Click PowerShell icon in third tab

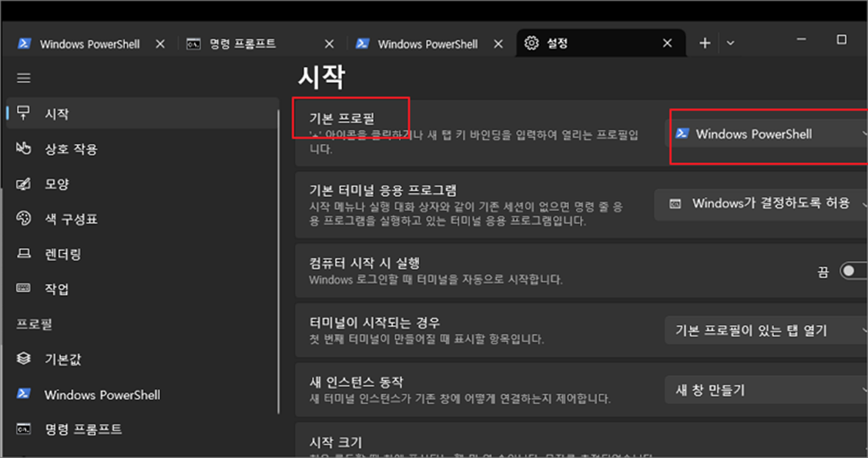coord(362,43)
